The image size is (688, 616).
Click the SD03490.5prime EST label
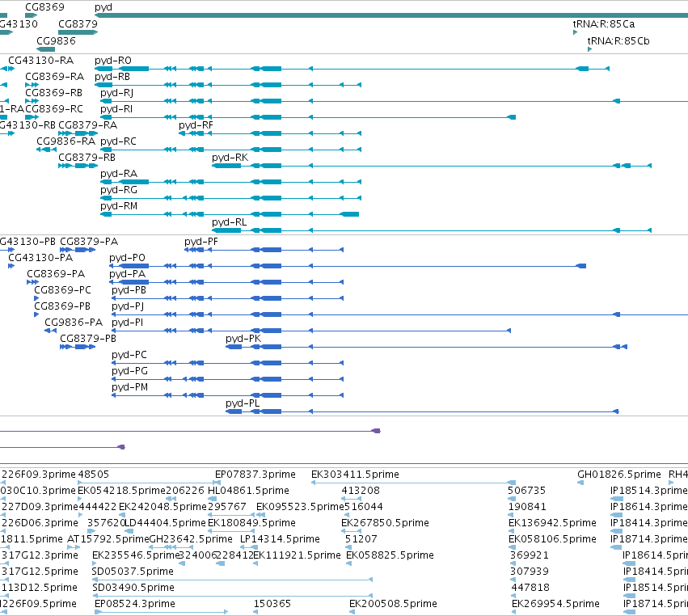point(133,587)
